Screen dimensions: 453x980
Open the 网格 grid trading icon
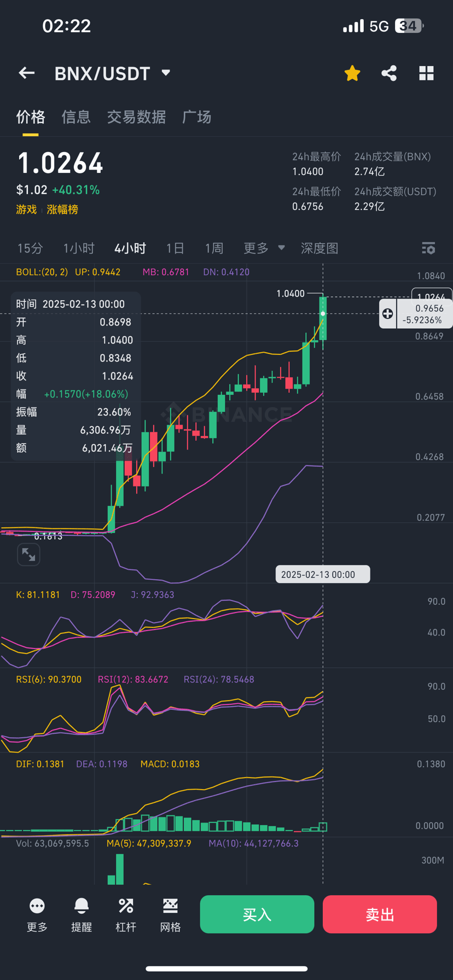coord(171,915)
